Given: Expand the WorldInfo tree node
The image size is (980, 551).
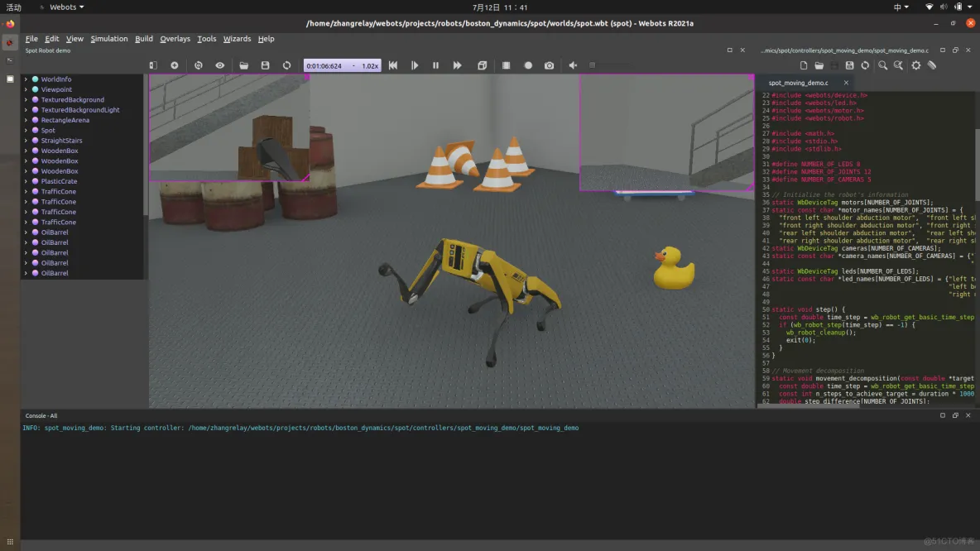Looking at the screenshot, I should pyautogui.click(x=26, y=79).
